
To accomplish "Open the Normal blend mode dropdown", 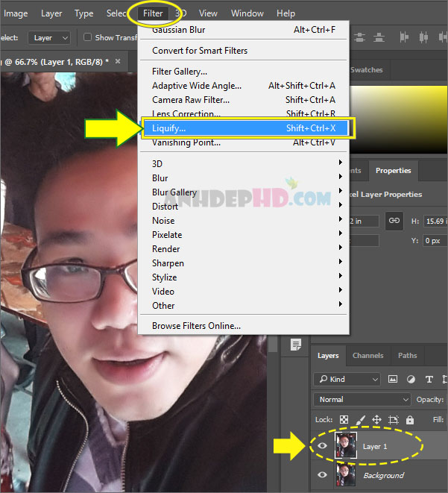I will coord(362,399).
